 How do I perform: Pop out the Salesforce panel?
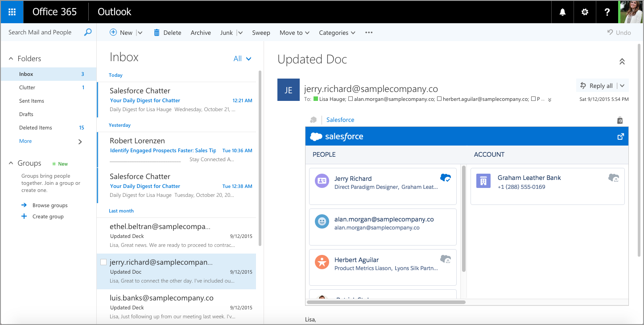[620, 137]
